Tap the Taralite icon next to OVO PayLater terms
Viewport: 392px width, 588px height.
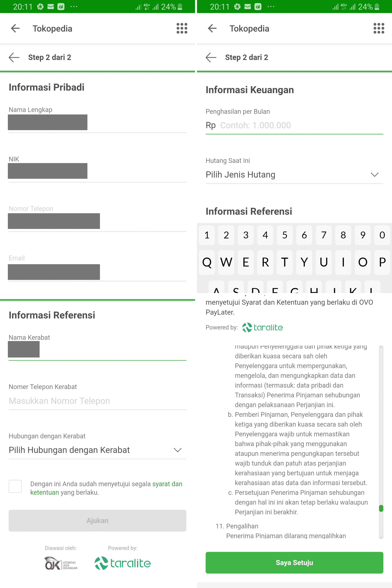[x=262, y=328]
